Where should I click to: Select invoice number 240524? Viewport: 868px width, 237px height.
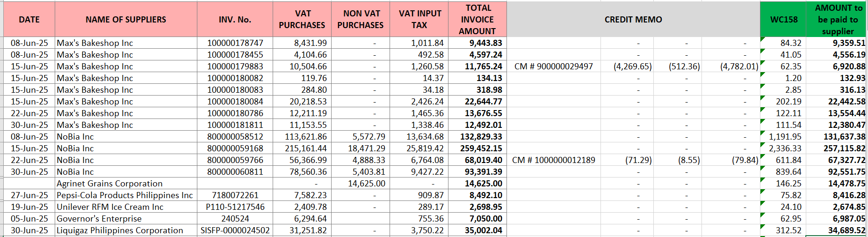coord(235,219)
